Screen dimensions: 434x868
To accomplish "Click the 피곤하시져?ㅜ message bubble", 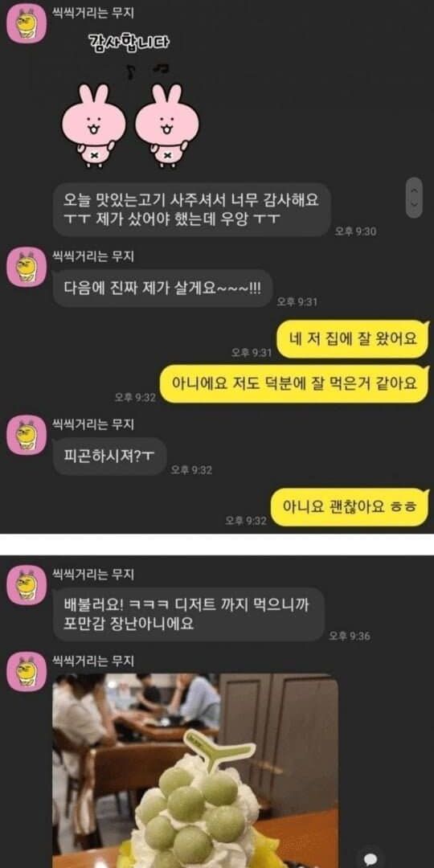I will pyautogui.click(x=109, y=457).
